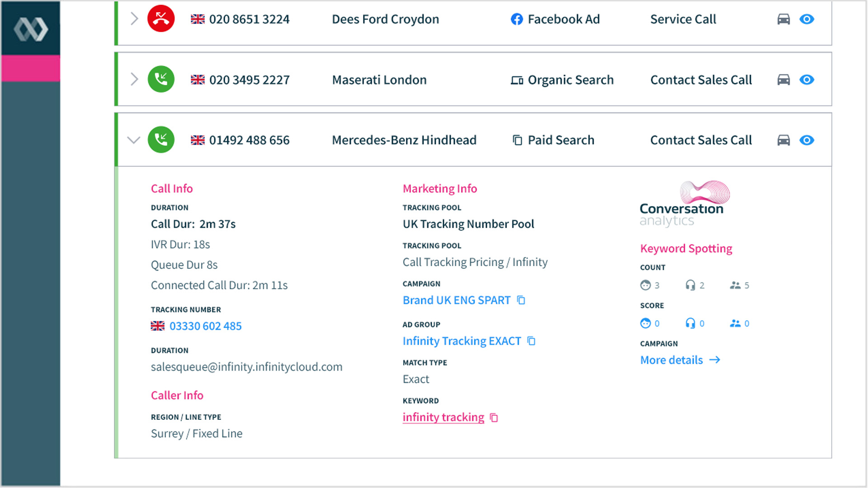Image resolution: width=868 pixels, height=488 pixels.
Task: Collapse the Mercedes-Benz Hindhead call row
Action: (x=134, y=140)
